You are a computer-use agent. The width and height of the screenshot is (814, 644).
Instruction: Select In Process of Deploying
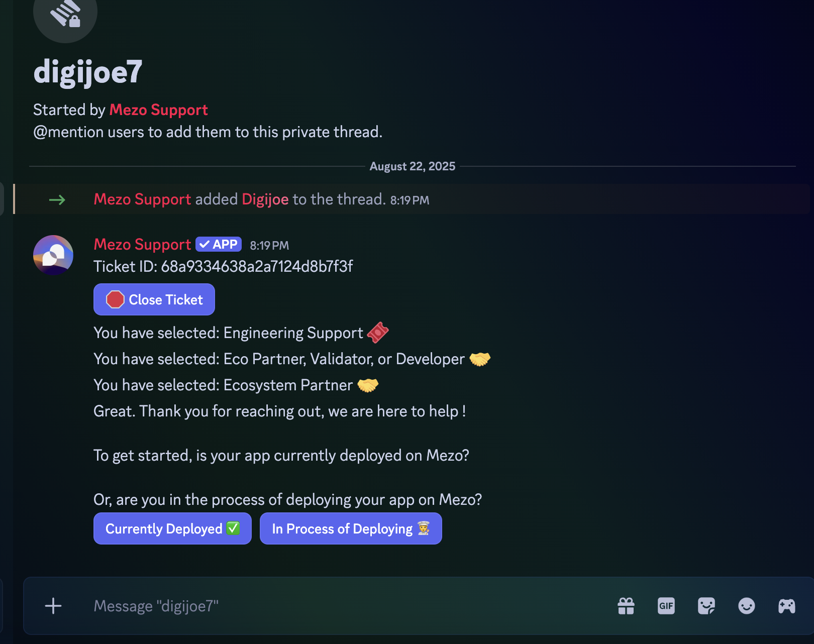pyautogui.click(x=351, y=528)
